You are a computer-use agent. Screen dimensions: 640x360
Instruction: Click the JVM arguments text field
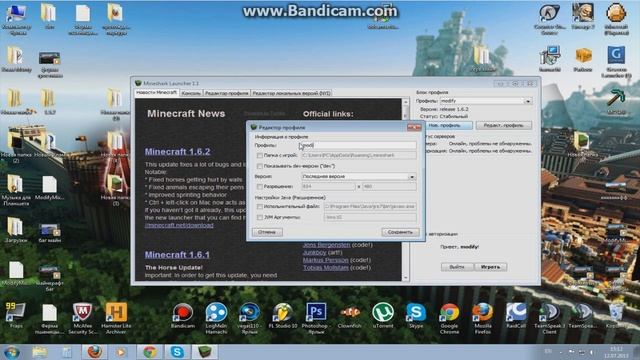[x=370, y=218]
